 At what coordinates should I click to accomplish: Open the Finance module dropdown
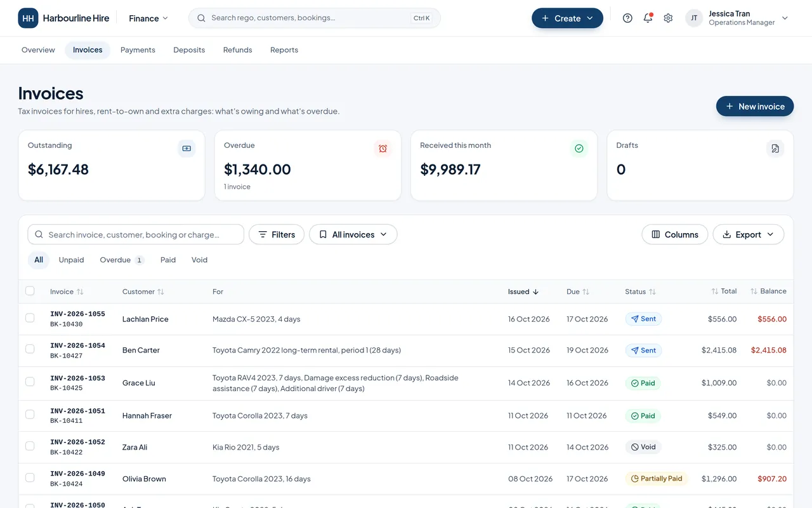pos(148,18)
